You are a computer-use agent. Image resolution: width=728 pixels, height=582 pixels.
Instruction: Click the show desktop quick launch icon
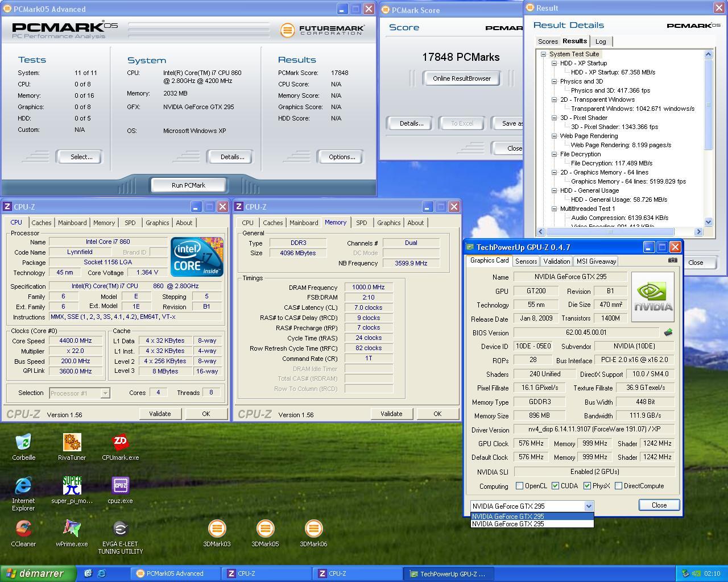point(88,573)
